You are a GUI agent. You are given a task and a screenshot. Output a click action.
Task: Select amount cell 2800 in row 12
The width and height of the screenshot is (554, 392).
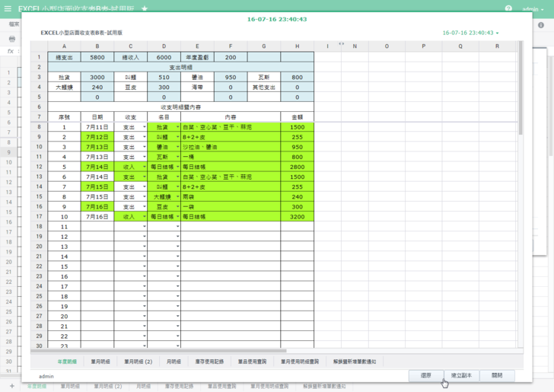click(297, 167)
